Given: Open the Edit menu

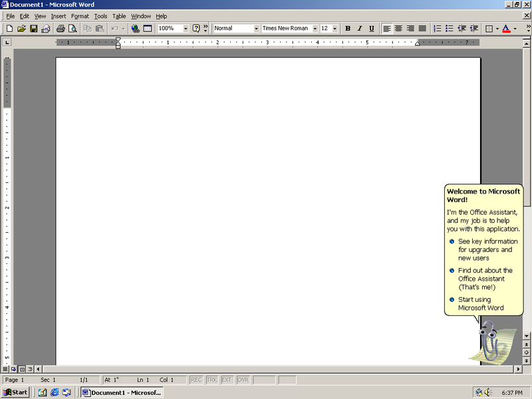Looking at the screenshot, I should tap(25, 16).
